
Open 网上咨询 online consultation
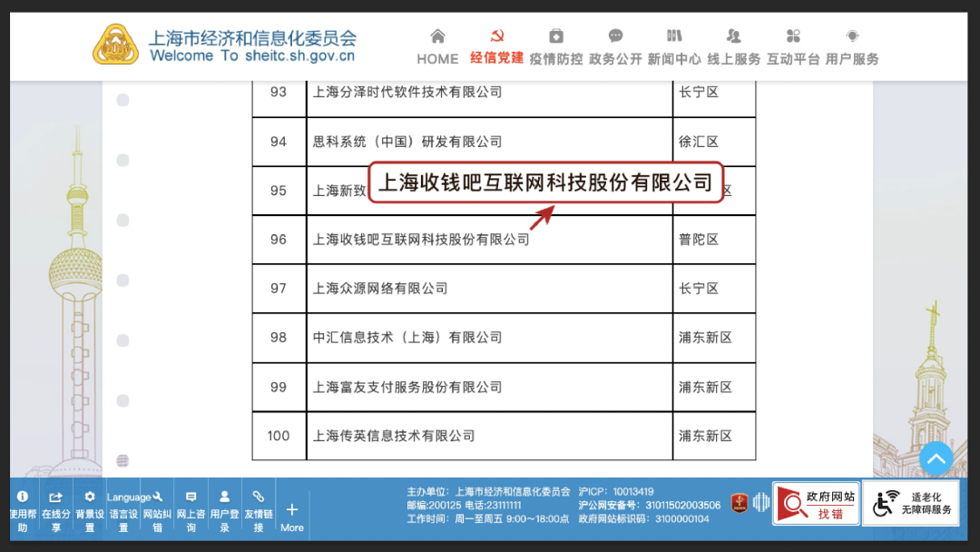tap(191, 510)
